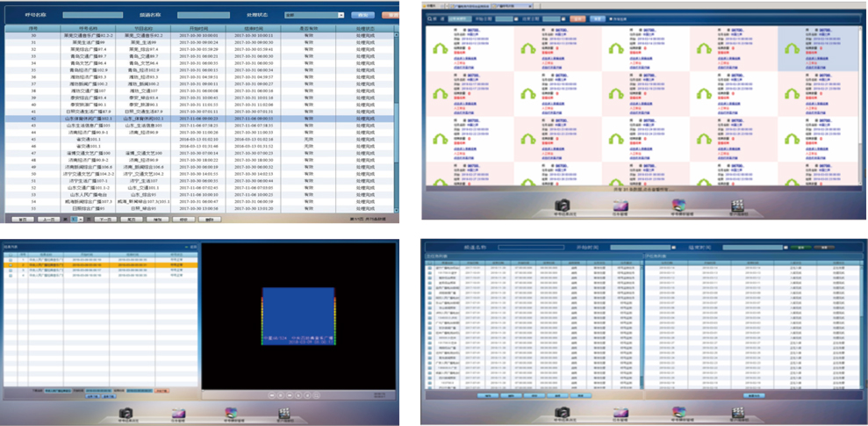Toggle header select-all checkbox in result list
Image resolution: width=868 pixels, height=426 pixels.
10,256
